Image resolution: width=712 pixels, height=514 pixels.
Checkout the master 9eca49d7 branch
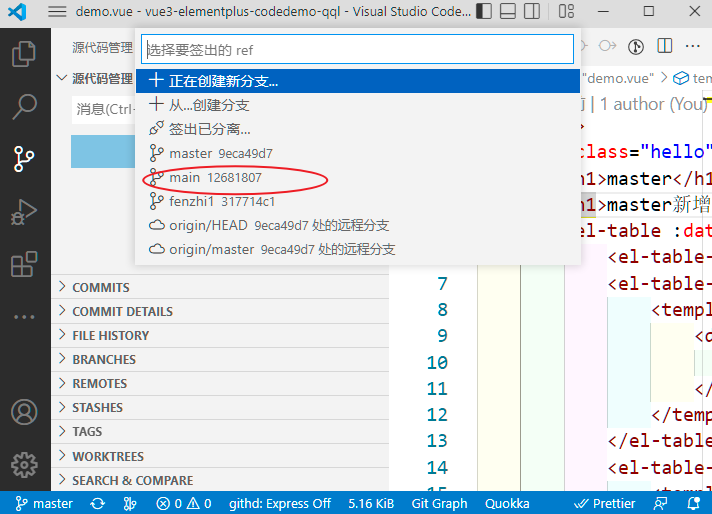pyautogui.click(x=358, y=153)
